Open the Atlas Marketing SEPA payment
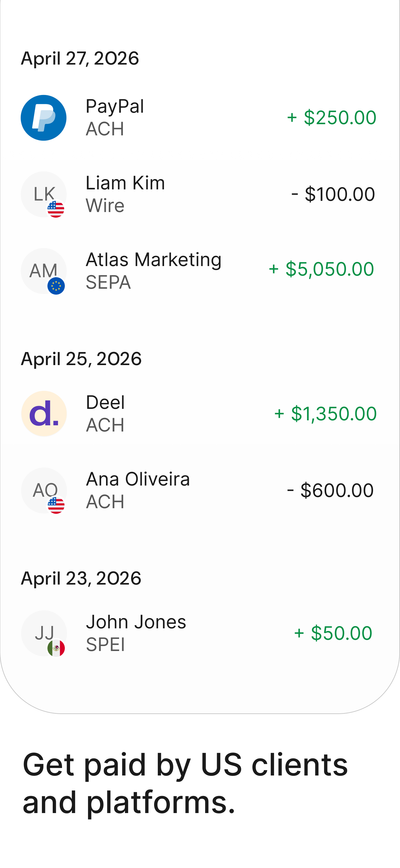This screenshot has height=868, width=400. tap(199, 271)
